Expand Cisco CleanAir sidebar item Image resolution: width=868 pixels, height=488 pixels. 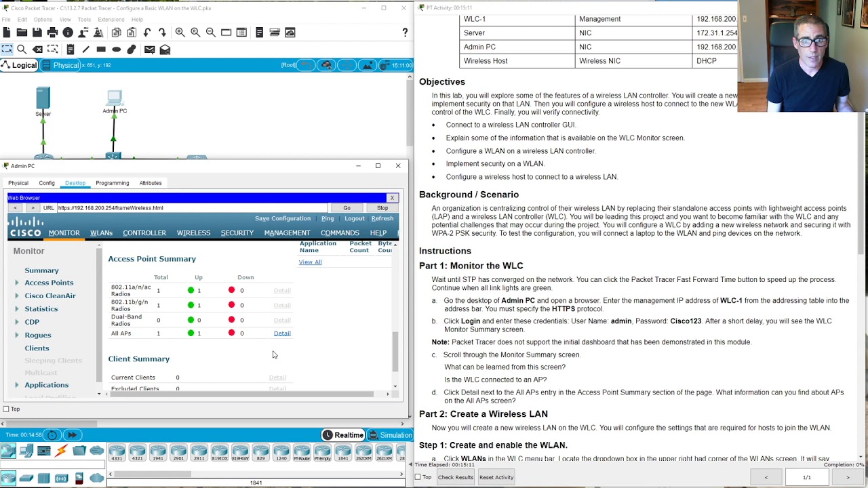(17, 296)
